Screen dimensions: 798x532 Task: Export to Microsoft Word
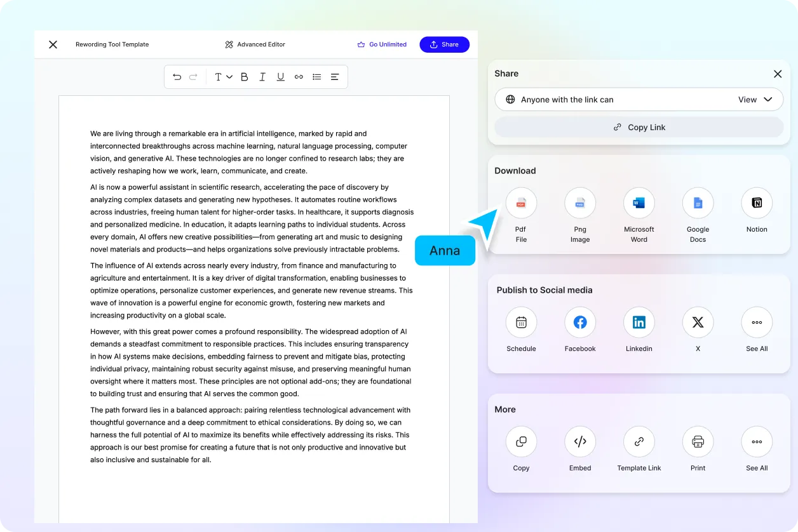tap(639, 203)
